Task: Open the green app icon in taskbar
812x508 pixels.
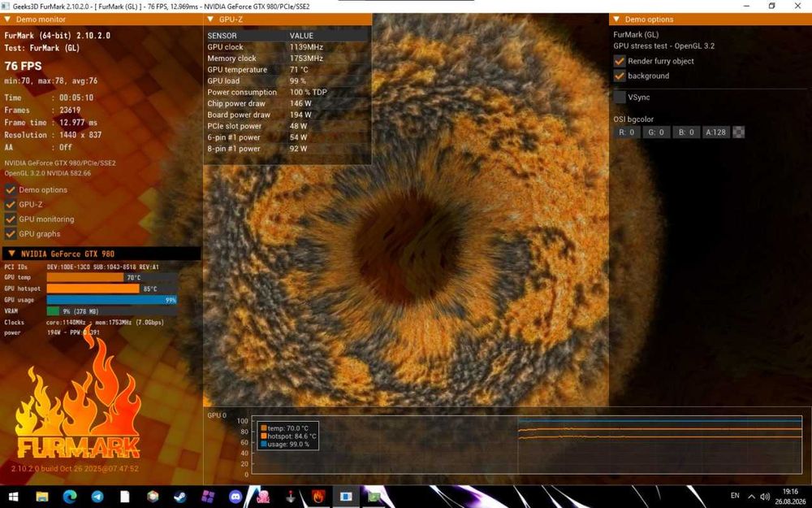Action: pyautogui.click(x=374, y=497)
